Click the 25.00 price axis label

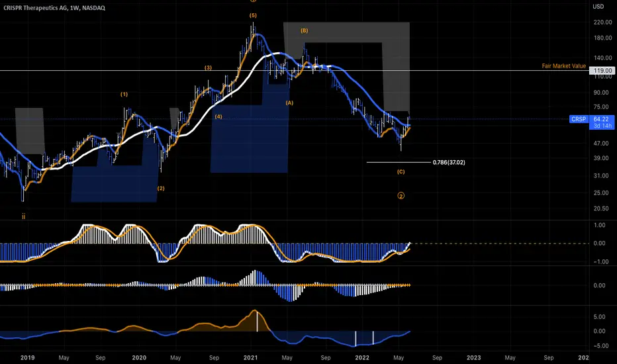(x=601, y=193)
